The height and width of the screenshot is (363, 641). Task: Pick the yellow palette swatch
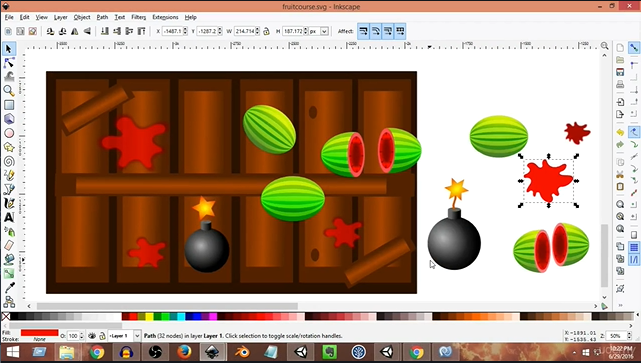click(150, 316)
